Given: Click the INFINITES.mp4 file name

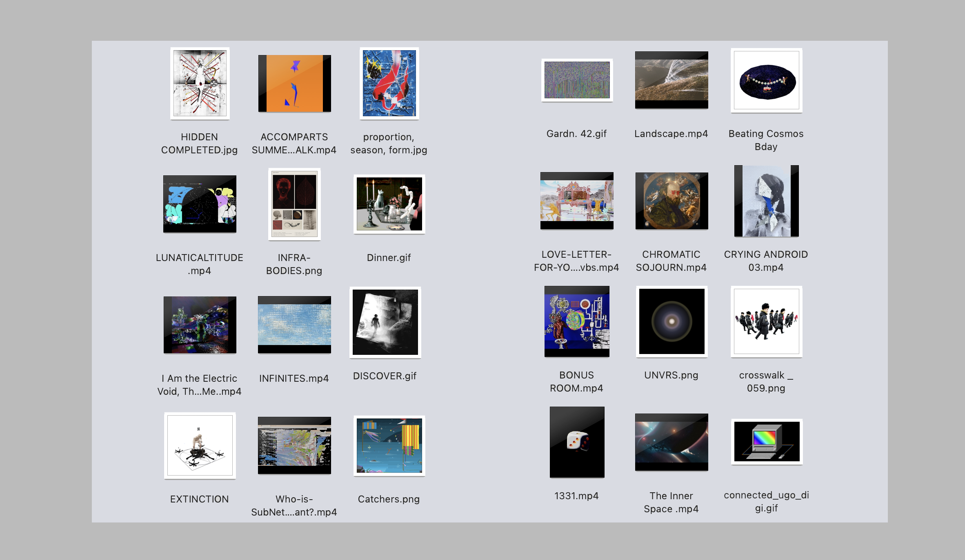Looking at the screenshot, I should pos(294,378).
